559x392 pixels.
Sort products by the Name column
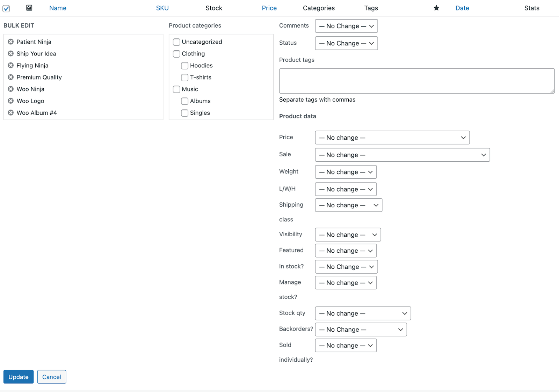(57, 8)
